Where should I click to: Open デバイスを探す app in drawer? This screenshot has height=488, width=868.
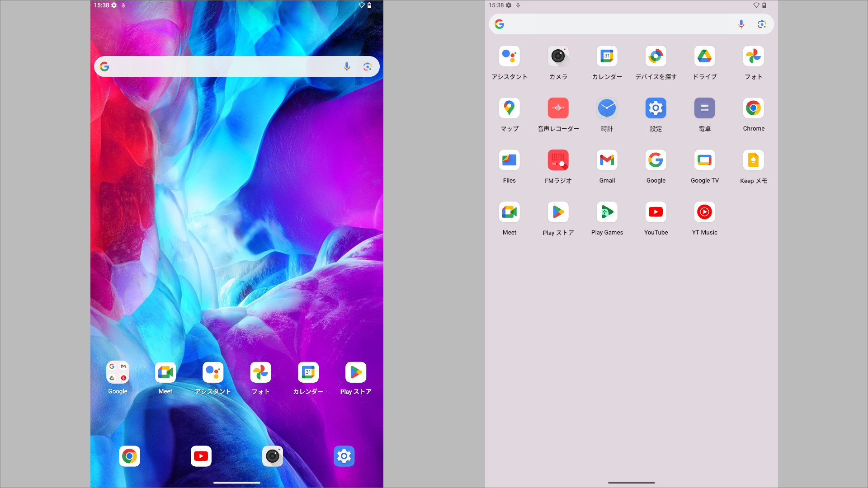click(x=656, y=56)
